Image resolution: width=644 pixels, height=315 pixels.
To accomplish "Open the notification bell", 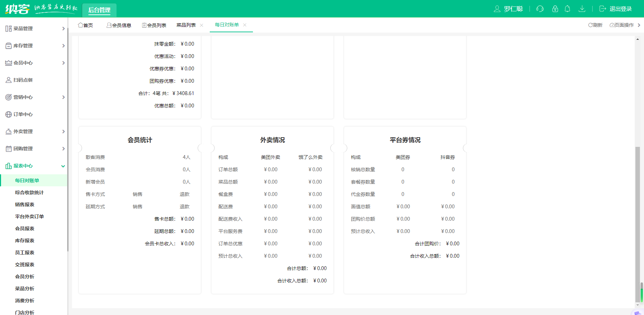I will 567,9.
